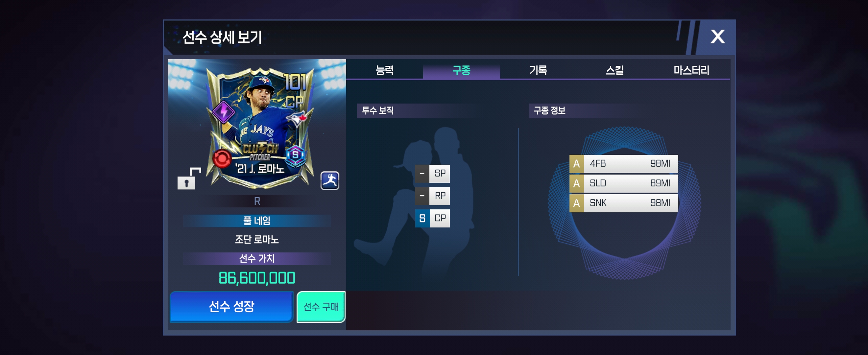Select the SP position entry
This screenshot has width=868, height=355.
pyautogui.click(x=432, y=174)
